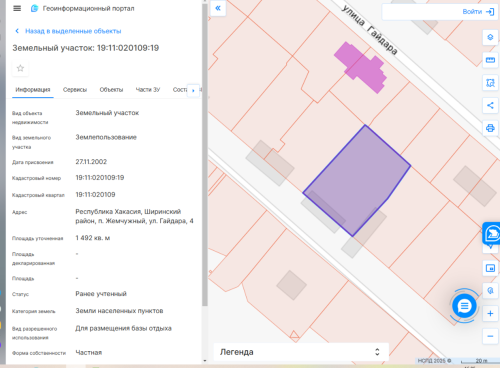500x368 pixels.
Task: Click the scrollbar down arrow in panel
Action: click(205, 361)
